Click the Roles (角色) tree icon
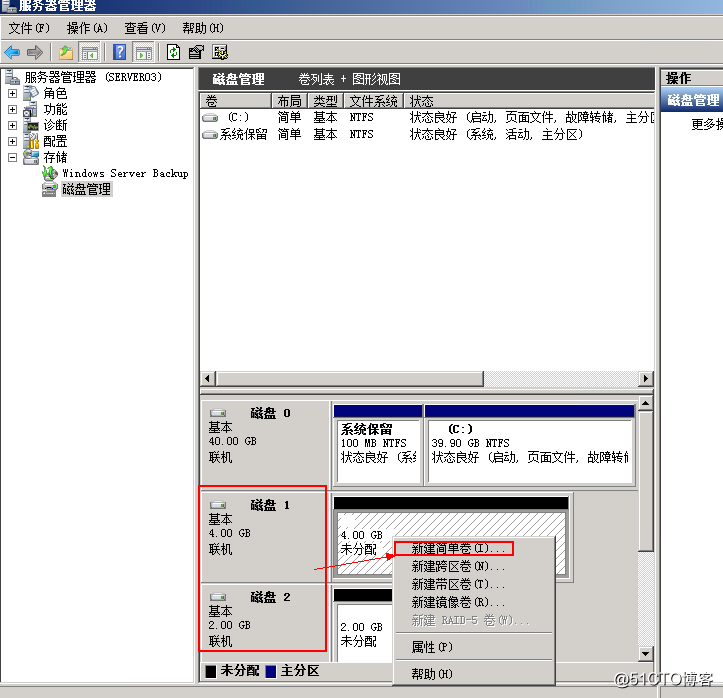The height and width of the screenshot is (698, 723). (x=31, y=93)
